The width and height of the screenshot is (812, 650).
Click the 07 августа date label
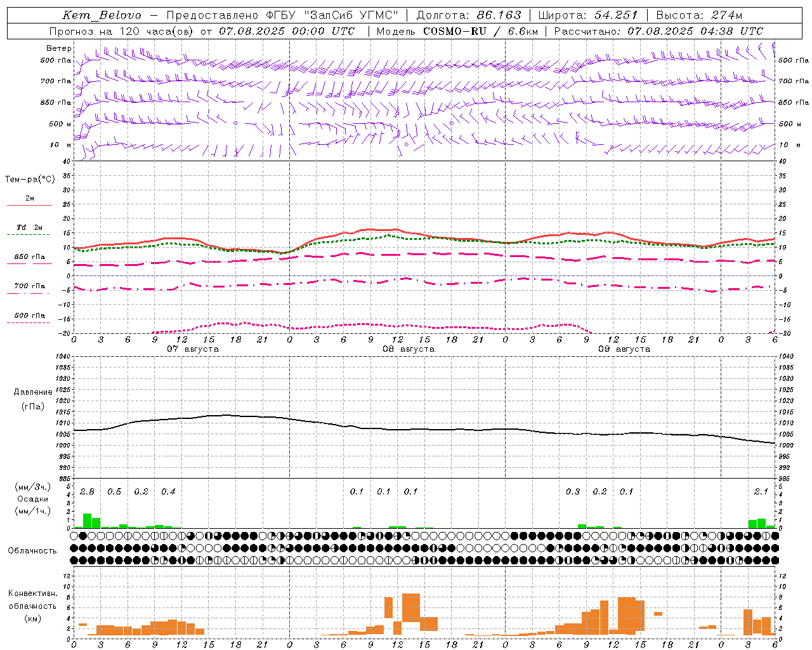[x=193, y=349]
